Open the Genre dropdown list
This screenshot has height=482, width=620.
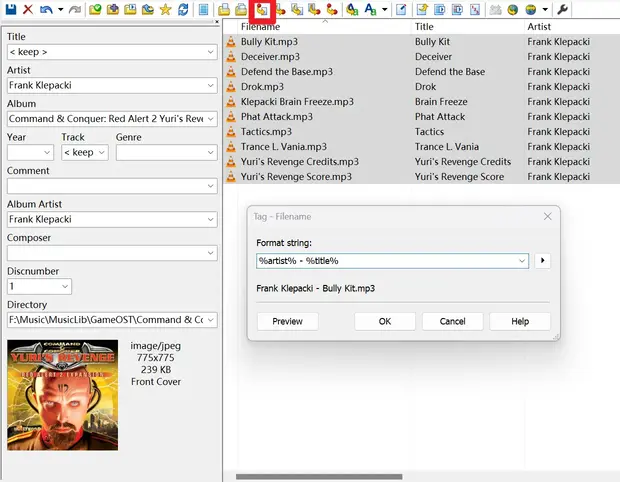pos(211,153)
